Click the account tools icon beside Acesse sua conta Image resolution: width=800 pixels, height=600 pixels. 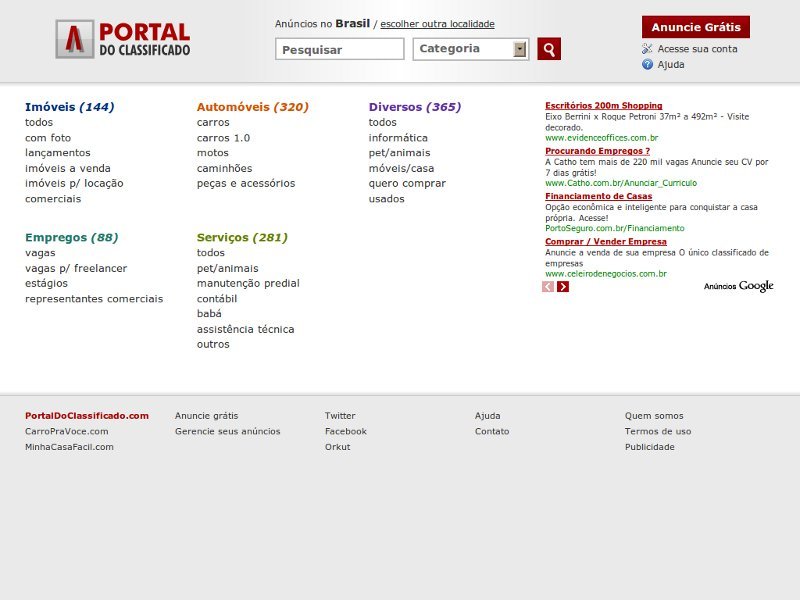[x=647, y=48]
